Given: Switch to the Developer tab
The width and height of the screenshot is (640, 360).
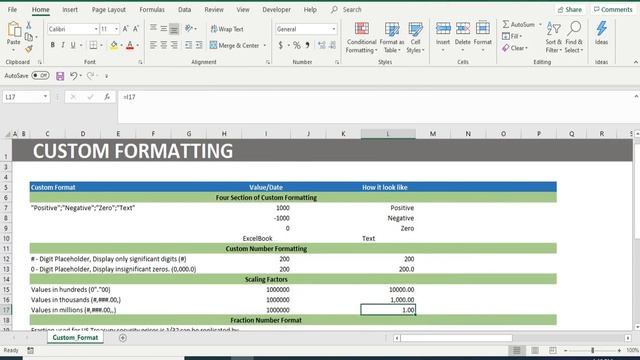Looking at the screenshot, I should pos(276,9).
